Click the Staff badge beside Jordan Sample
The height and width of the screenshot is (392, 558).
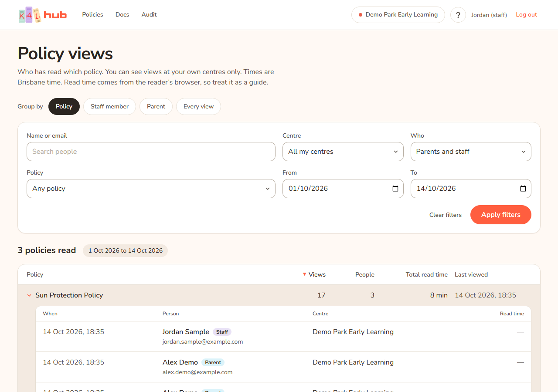click(x=222, y=332)
